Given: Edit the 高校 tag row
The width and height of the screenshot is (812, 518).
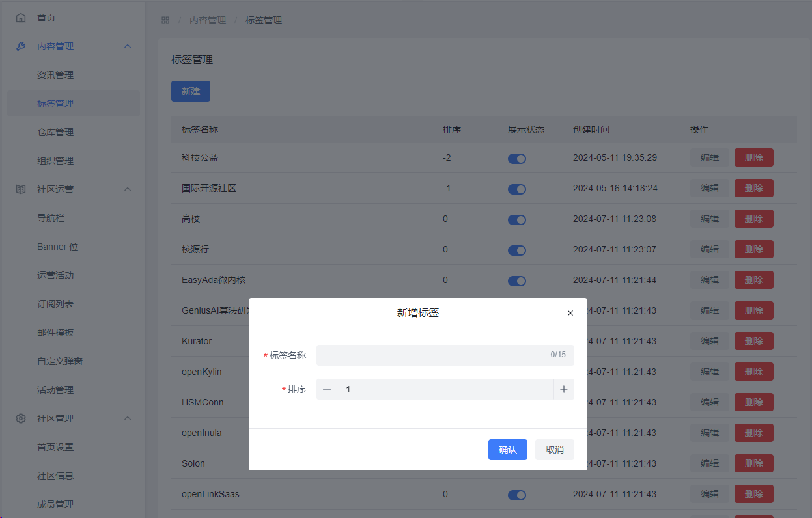Looking at the screenshot, I should click(x=710, y=219).
